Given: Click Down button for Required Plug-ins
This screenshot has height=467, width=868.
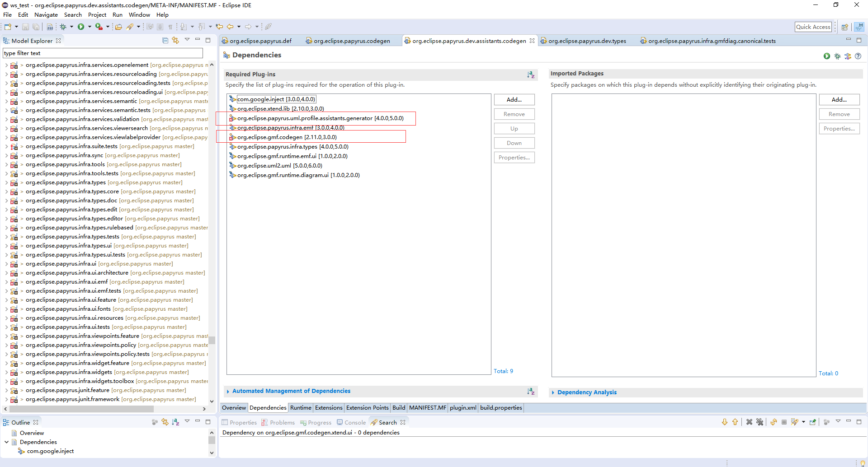Looking at the screenshot, I should 514,143.
